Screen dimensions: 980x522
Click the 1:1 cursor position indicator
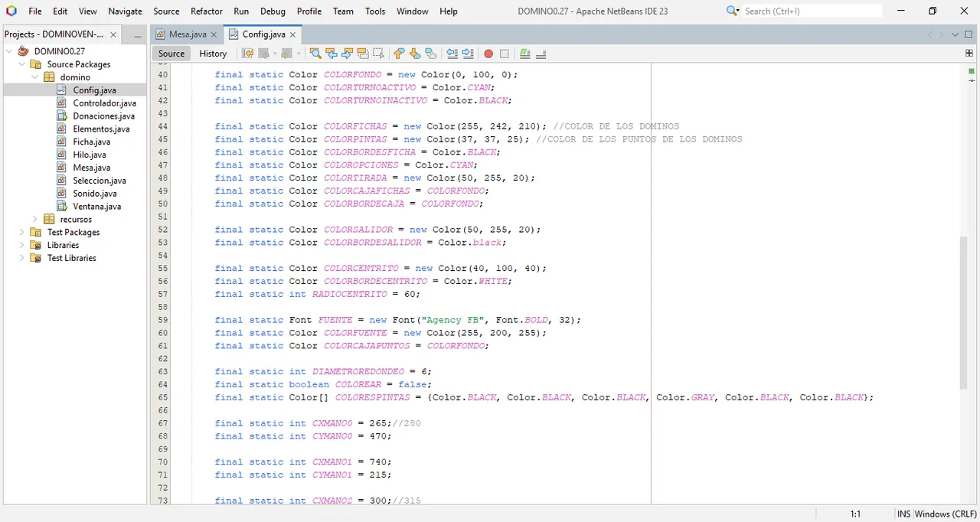click(855, 514)
